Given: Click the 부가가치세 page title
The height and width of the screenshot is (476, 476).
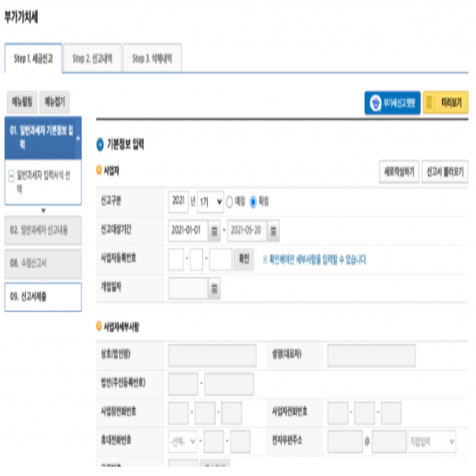Looking at the screenshot, I should 21,17.
